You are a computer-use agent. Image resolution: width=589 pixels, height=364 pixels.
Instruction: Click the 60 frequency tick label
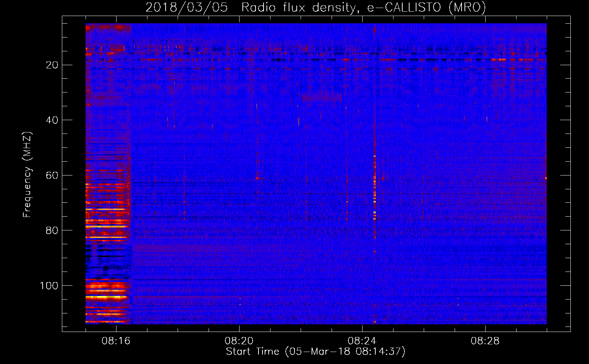pyautogui.click(x=52, y=175)
